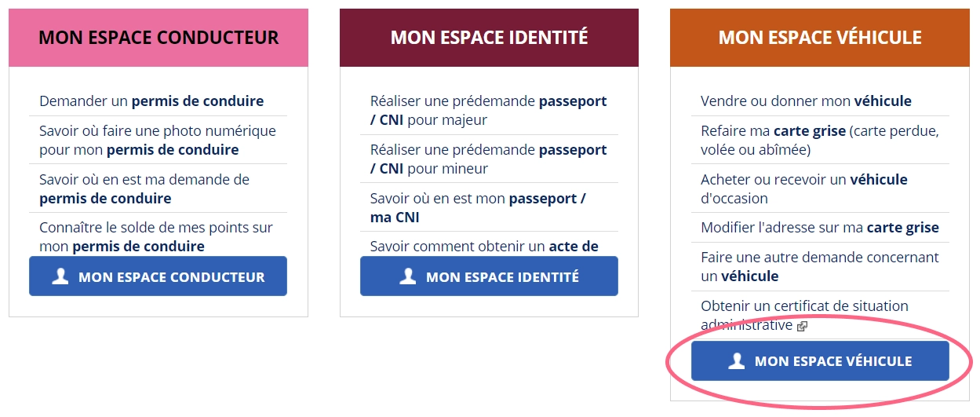Click external link icon beside certificat de situation administrative

(x=802, y=326)
